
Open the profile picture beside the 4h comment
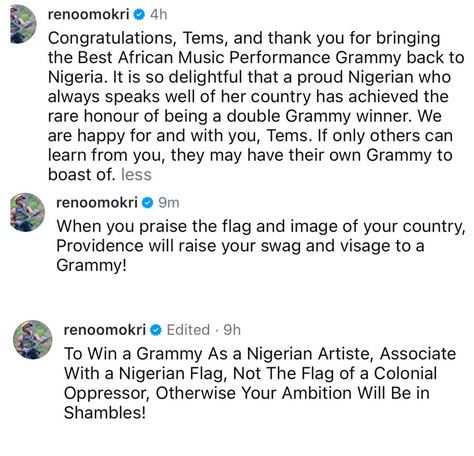[23, 24]
